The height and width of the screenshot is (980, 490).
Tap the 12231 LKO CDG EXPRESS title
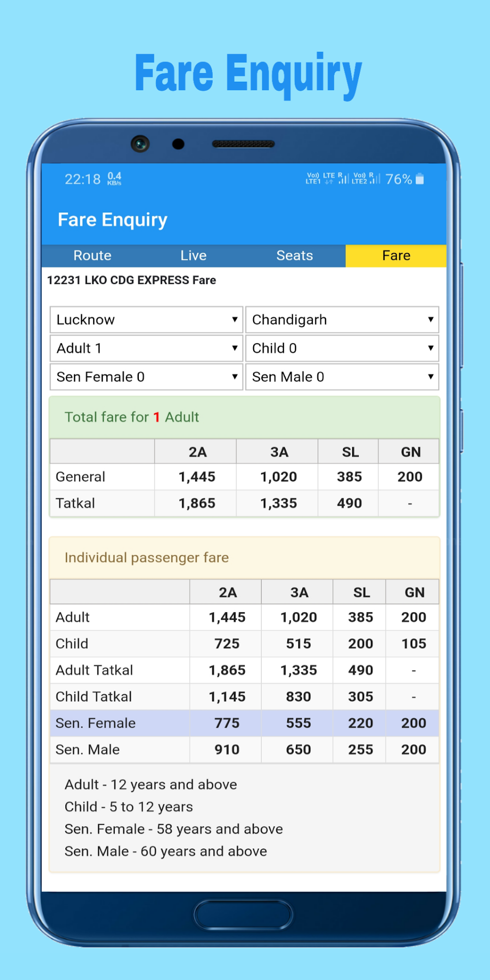(131, 280)
